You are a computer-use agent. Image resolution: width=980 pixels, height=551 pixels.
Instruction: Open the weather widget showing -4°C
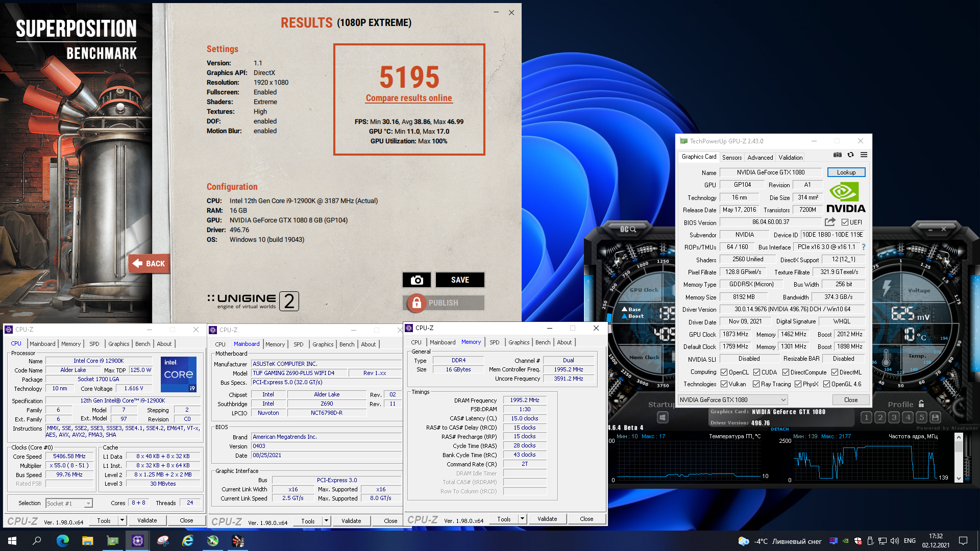[x=779, y=541]
